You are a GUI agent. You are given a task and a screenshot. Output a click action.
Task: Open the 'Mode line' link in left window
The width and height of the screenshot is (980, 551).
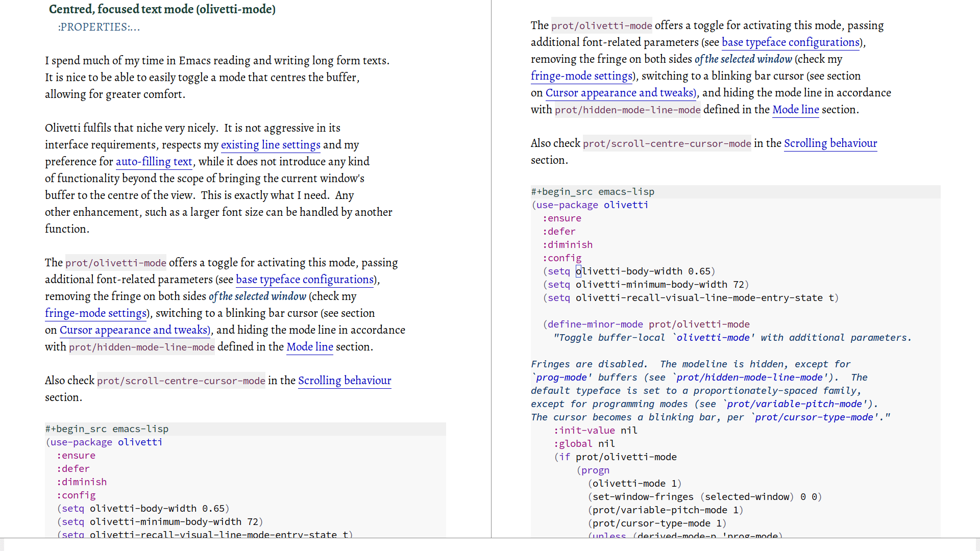tap(310, 347)
